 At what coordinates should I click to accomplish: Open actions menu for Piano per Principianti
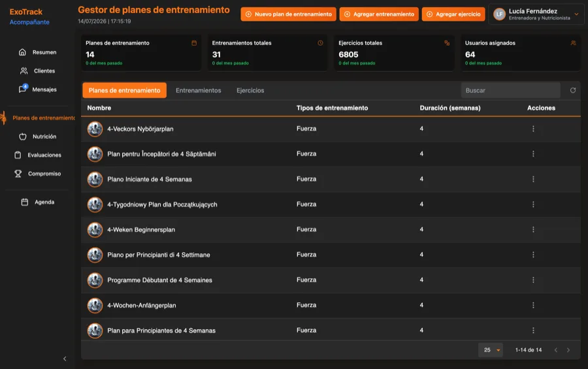tap(533, 255)
